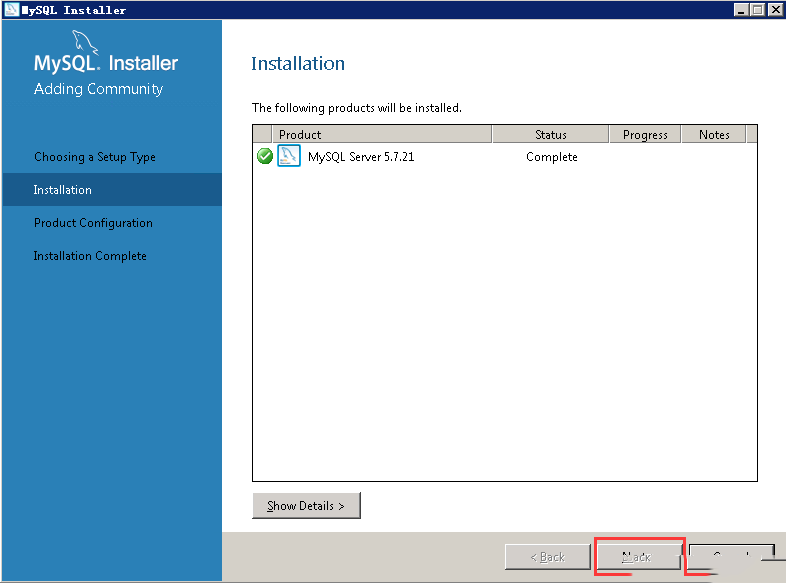Close the MySQL Installer window
The width and height of the screenshot is (786, 583).
click(775, 10)
